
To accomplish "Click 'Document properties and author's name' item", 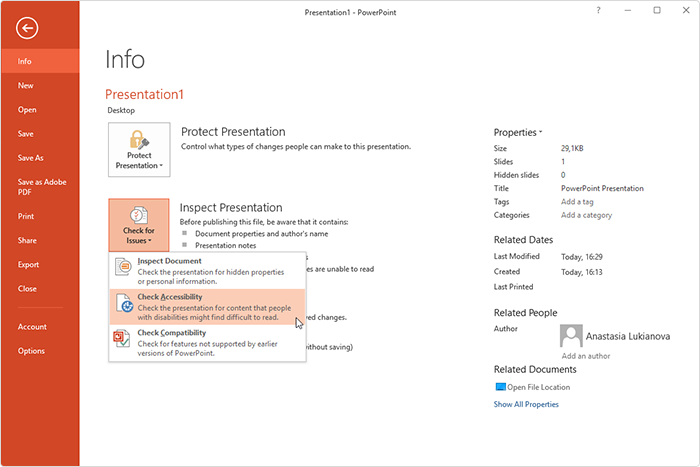I will click(261, 234).
